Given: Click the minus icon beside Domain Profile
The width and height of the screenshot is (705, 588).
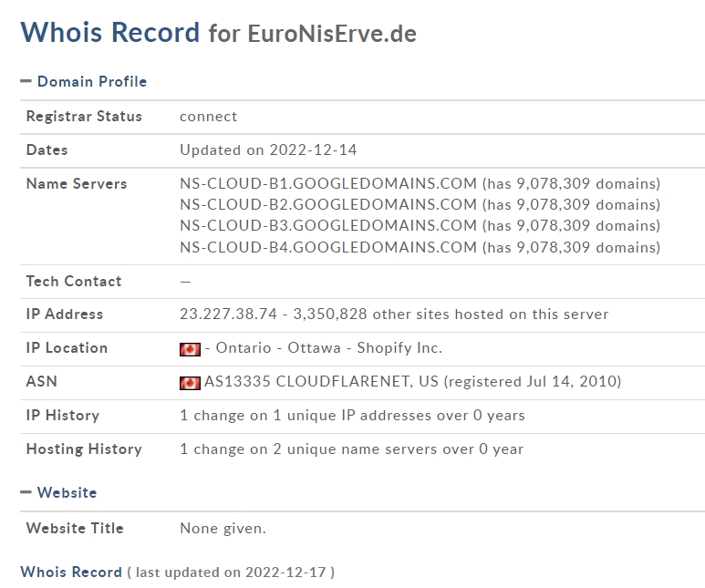Looking at the screenshot, I should pos(26,81).
